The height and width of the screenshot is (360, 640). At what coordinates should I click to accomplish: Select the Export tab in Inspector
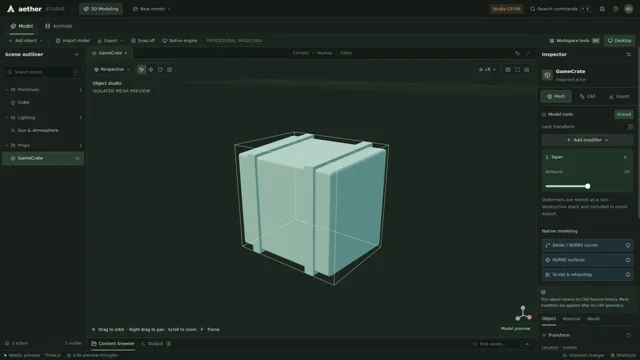619,97
